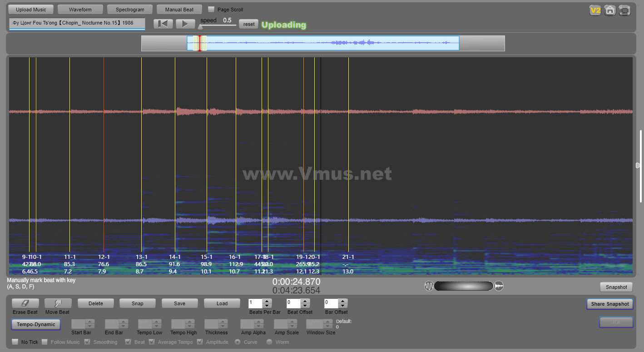Select the Move Beat tool
644x352 pixels.
click(57, 303)
